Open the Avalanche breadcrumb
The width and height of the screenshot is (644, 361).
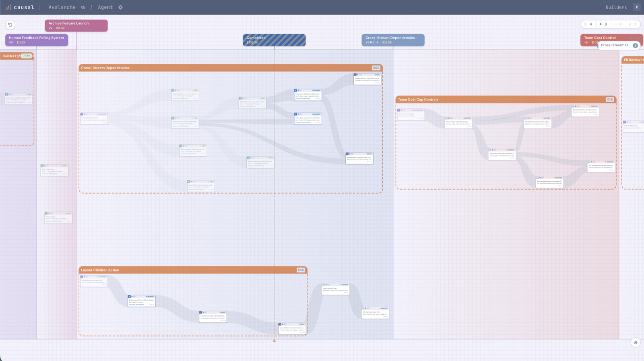[62, 7]
